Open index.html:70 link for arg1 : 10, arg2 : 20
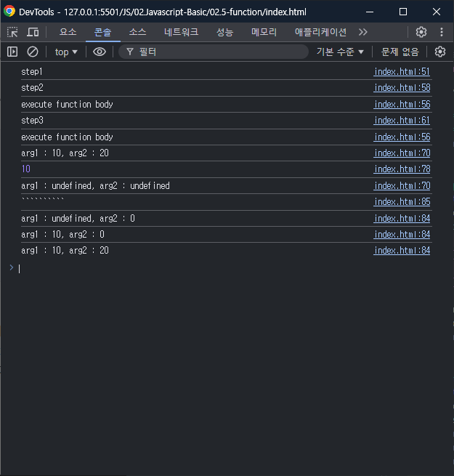454x476 pixels. (x=402, y=153)
